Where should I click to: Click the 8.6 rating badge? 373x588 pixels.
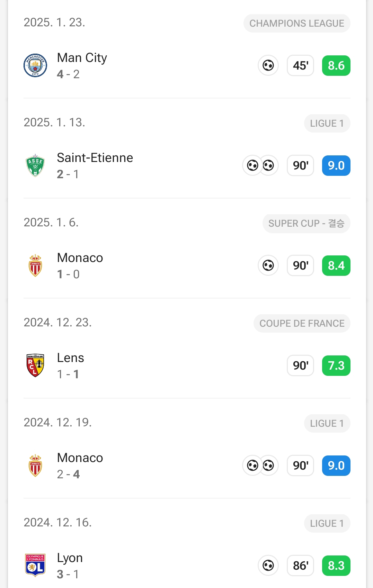coord(336,65)
